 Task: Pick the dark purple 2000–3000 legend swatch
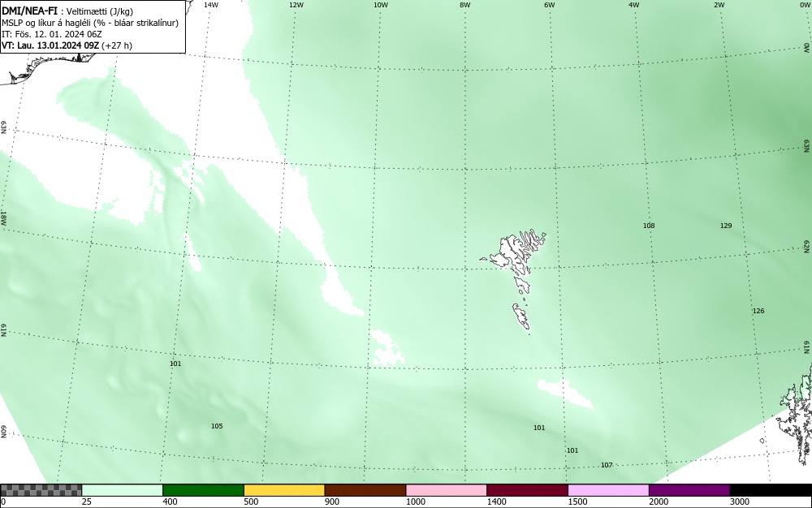pyautogui.click(x=689, y=490)
